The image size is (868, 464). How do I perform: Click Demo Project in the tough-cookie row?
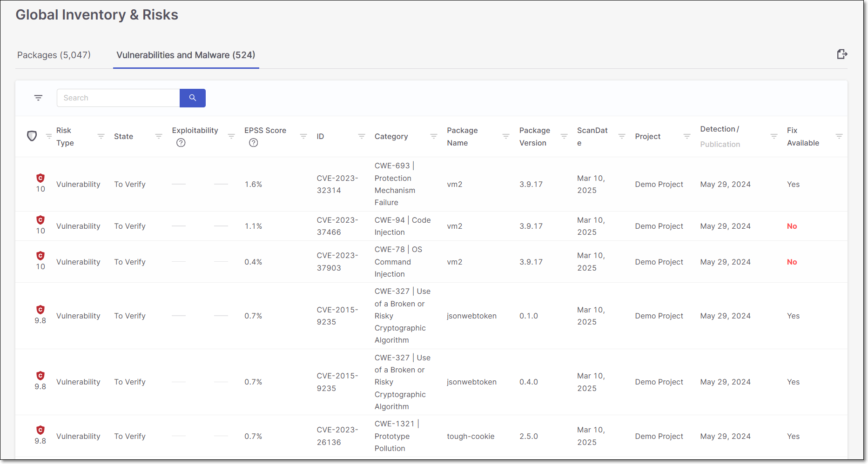(x=659, y=436)
